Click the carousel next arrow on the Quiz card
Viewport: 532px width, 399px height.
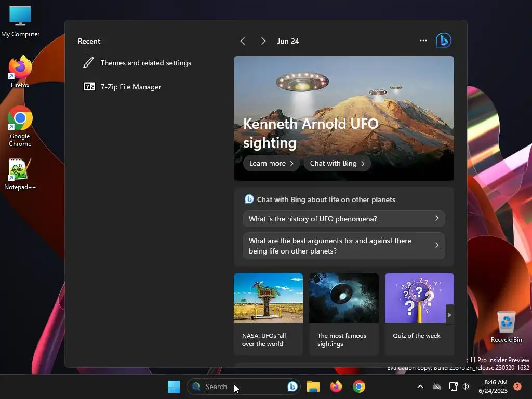(x=449, y=315)
